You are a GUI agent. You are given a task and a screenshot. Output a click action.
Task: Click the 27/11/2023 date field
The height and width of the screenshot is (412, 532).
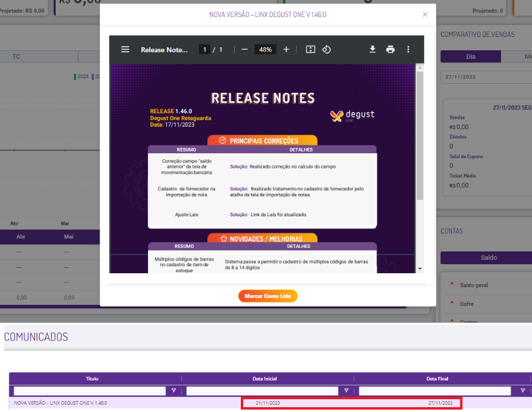486,77
